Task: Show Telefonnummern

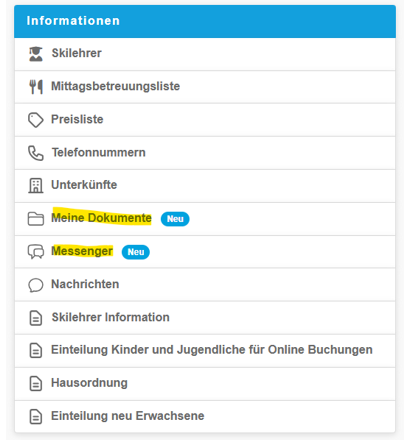Action: pyautogui.click(x=205, y=153)
